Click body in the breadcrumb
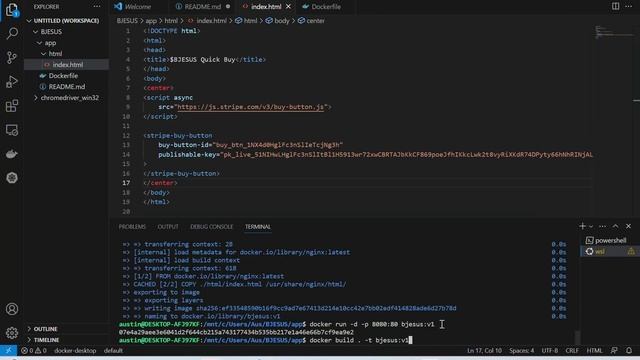 282,20
